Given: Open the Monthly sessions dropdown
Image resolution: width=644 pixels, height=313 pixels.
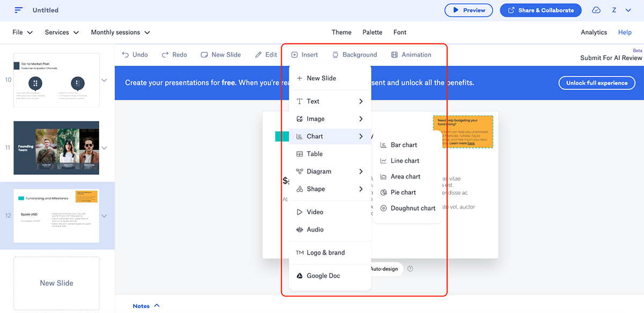Looking at the screenshot, I should [x=120, y=32].
